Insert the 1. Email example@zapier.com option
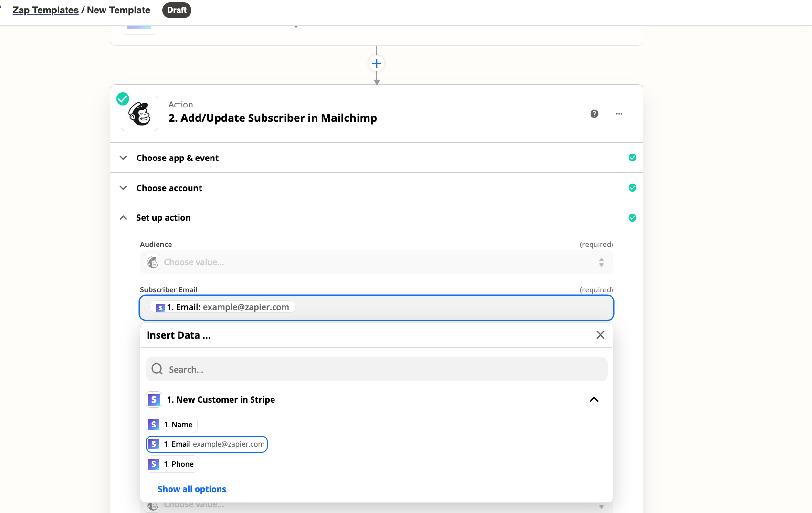The image size is (812, 513). coord(207,444)
